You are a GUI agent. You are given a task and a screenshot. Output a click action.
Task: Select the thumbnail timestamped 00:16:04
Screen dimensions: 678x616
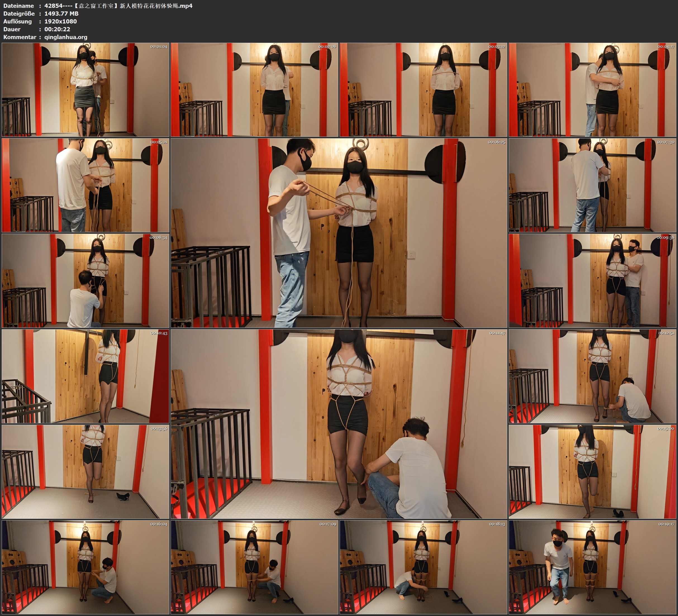85,567
